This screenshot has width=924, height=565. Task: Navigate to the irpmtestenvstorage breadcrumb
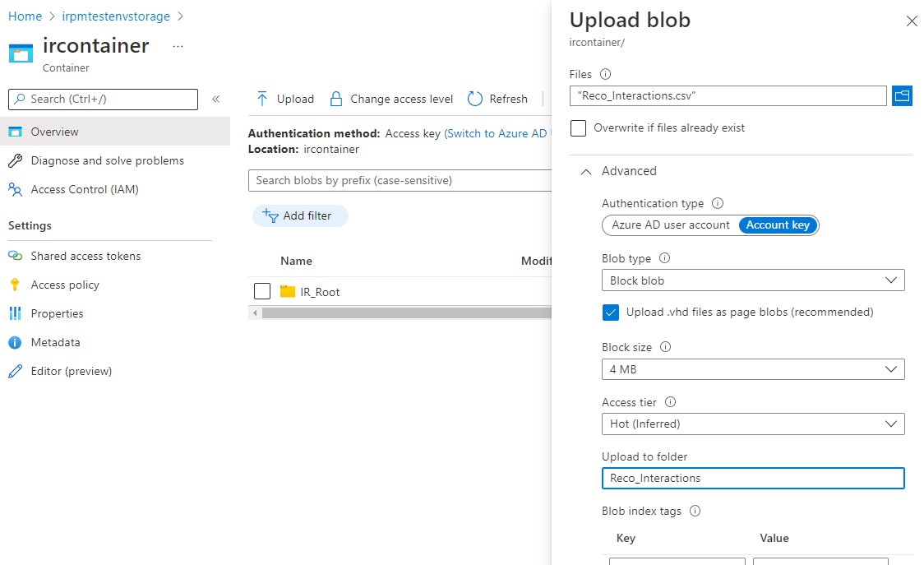tap(116, 16)
